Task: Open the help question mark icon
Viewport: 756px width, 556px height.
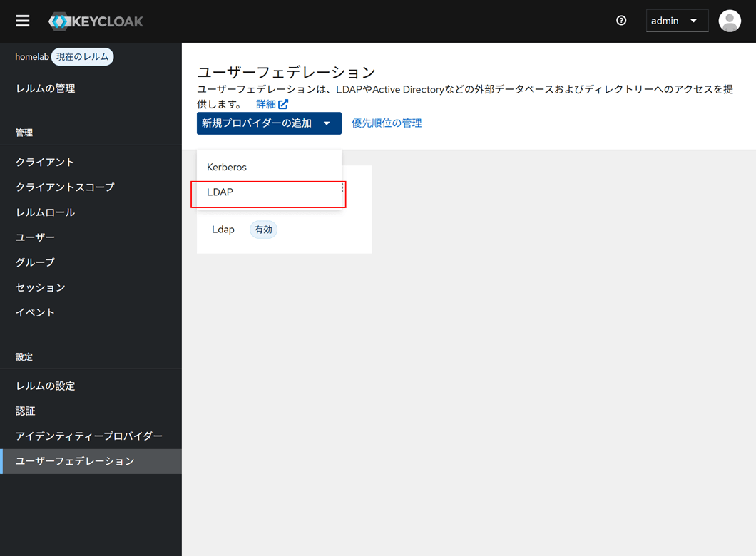Action: click(x=621, y=21)
